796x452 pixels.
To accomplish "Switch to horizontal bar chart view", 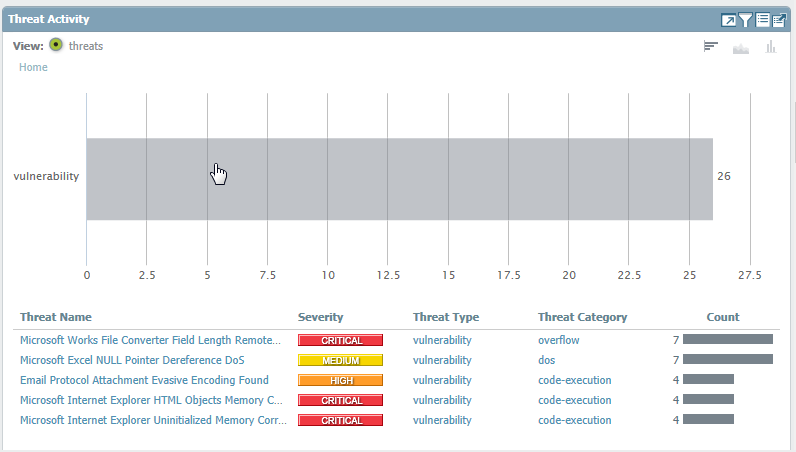I will [x=711, y=47].
